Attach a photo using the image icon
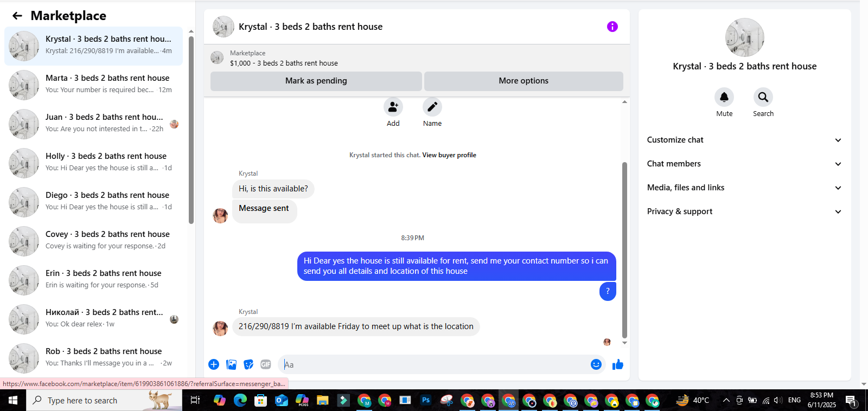Screen dimensions: 868x411 [x=232, y=364]
